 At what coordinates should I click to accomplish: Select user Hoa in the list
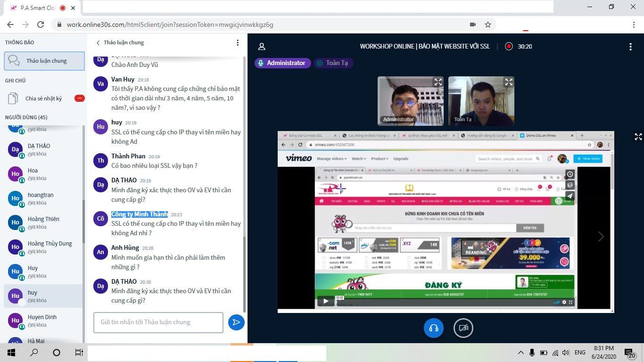coord(43,174)
